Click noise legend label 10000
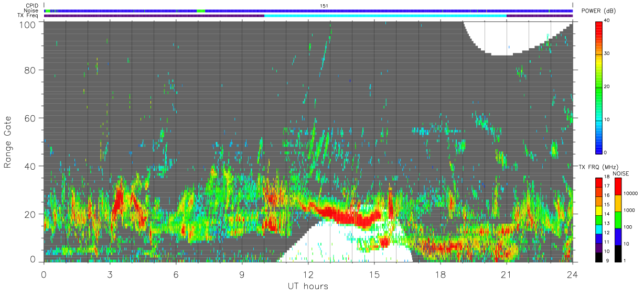This screenshot has width=644, height=297. [631, 193]
